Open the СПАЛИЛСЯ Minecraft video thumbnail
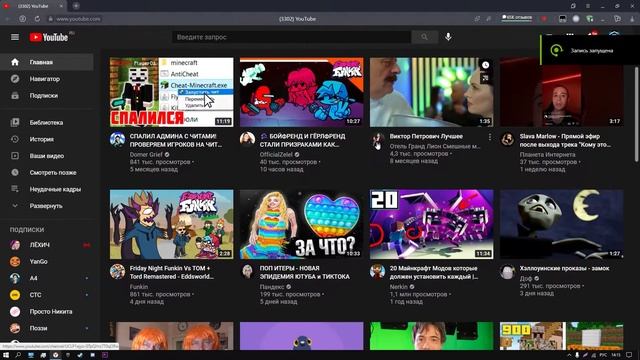This screenshot has width=640, height=360. tap(171, 92)
